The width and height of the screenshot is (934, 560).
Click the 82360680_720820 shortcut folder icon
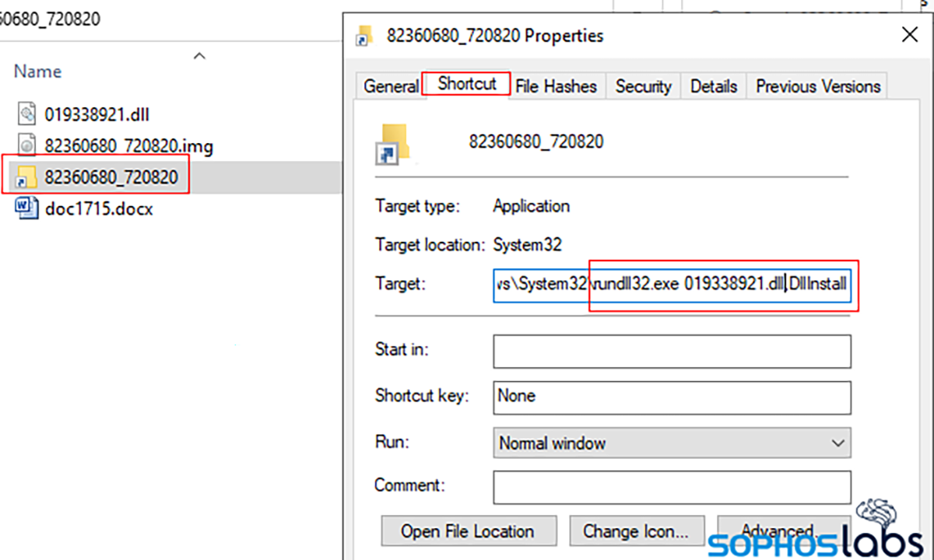coord(26,177)
